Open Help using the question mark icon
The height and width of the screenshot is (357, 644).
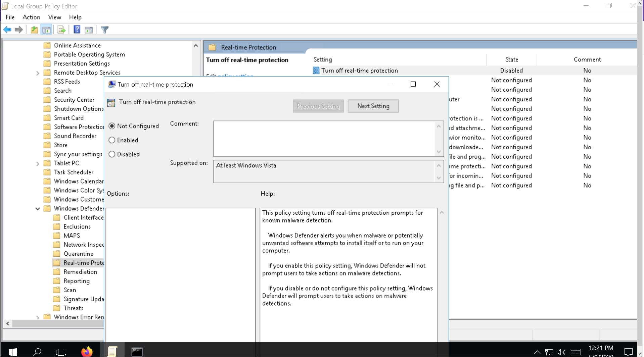tap(77, 30)
